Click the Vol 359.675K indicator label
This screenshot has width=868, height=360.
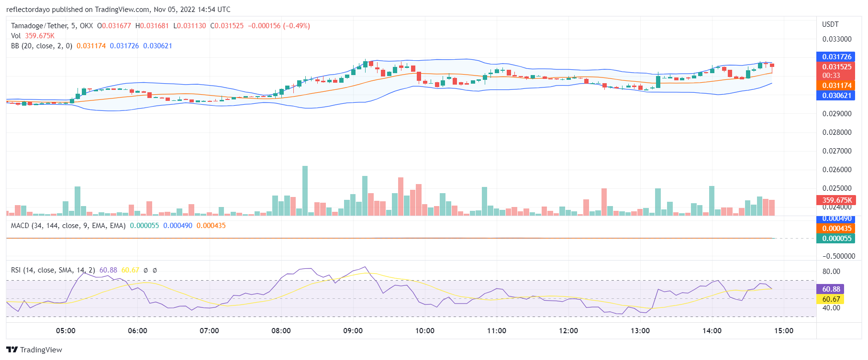(33, 36)
